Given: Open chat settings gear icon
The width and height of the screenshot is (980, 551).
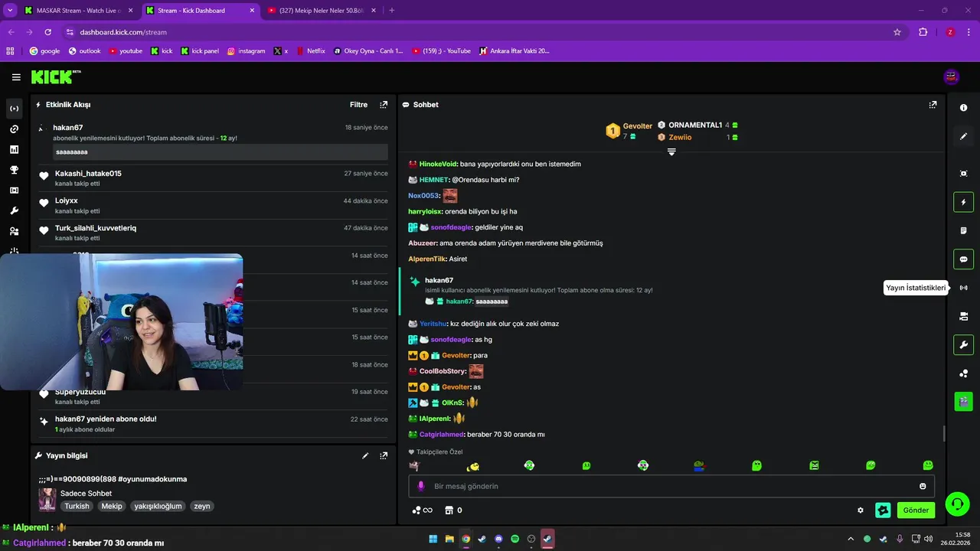Looking at the screenshot, I should click(861, 510).
